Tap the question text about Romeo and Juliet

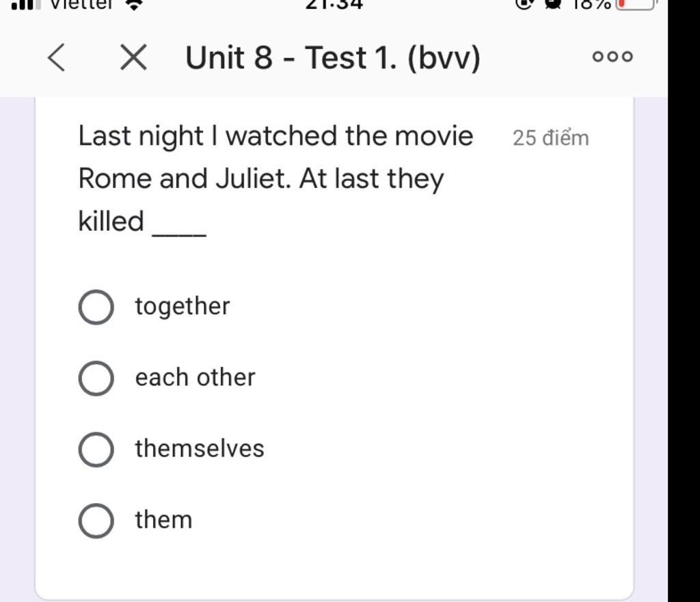coord(275,178)
